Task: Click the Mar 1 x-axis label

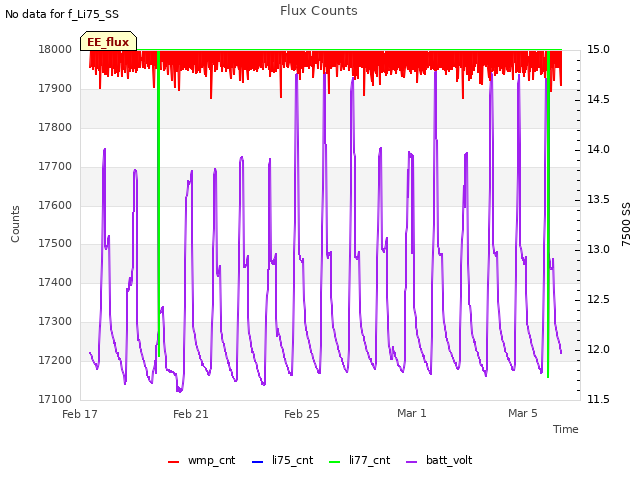Action: (x=412, y=413)
